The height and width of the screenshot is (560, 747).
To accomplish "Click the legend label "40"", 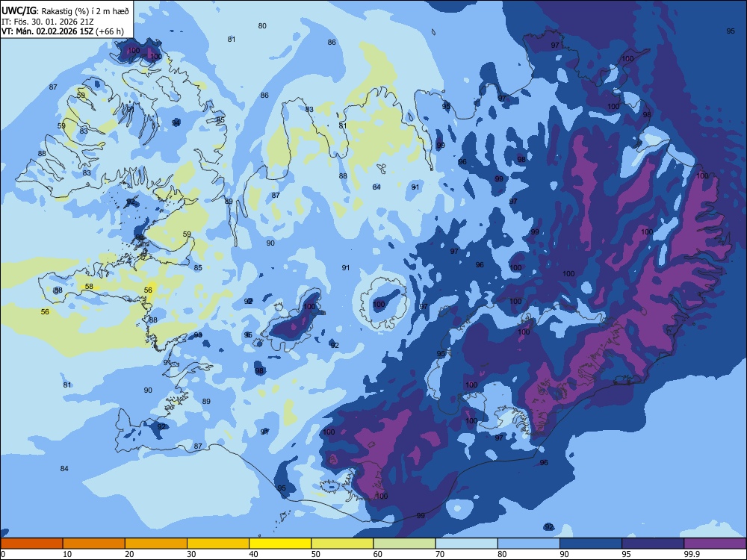I will [x=254, y=554].
